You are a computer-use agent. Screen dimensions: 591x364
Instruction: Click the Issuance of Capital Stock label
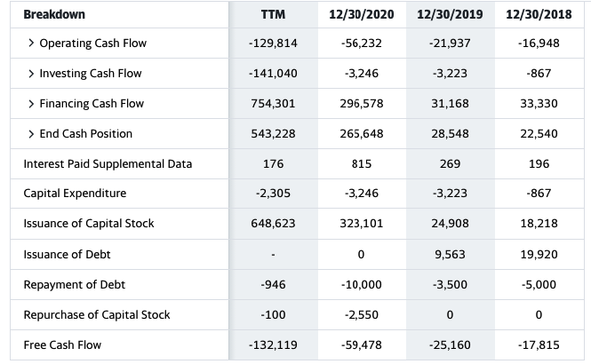tap(89, 223)
